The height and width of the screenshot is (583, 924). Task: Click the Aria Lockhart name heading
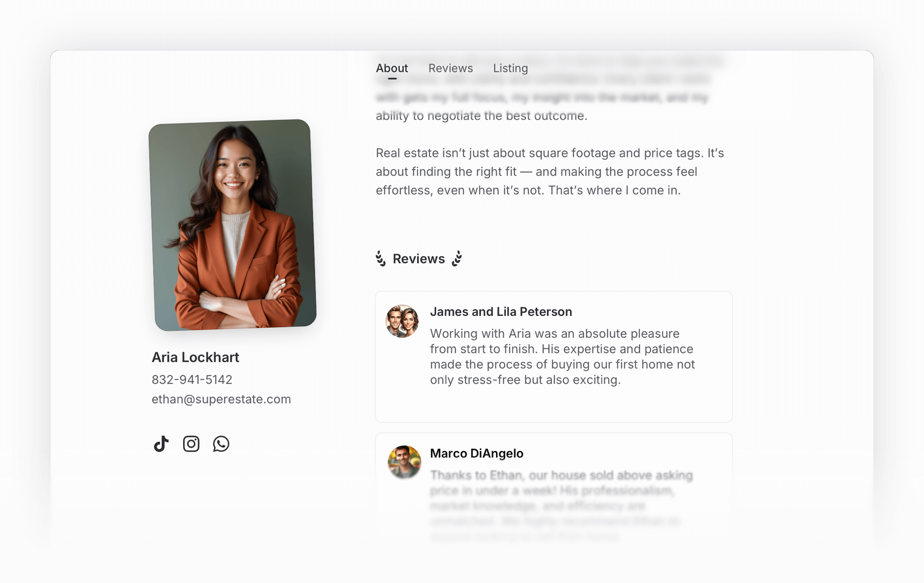(195, 357)
